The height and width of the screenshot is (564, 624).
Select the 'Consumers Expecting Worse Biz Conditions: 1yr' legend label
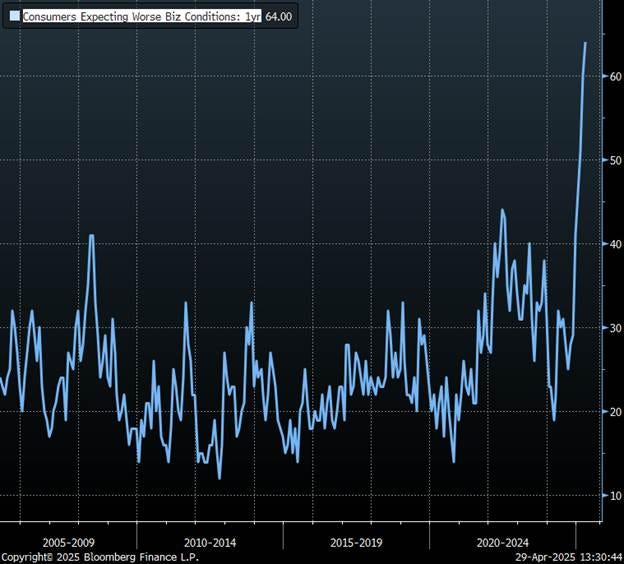click(x=142, y=16)
